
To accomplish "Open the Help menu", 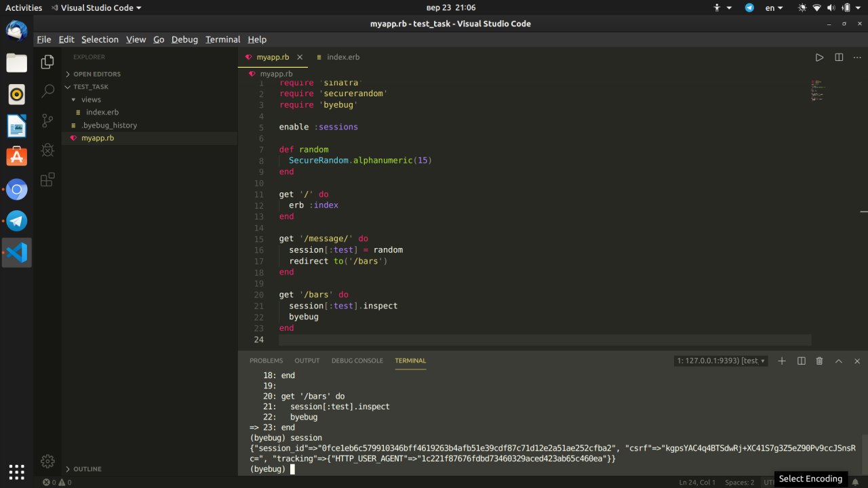I will pos(257,39).
